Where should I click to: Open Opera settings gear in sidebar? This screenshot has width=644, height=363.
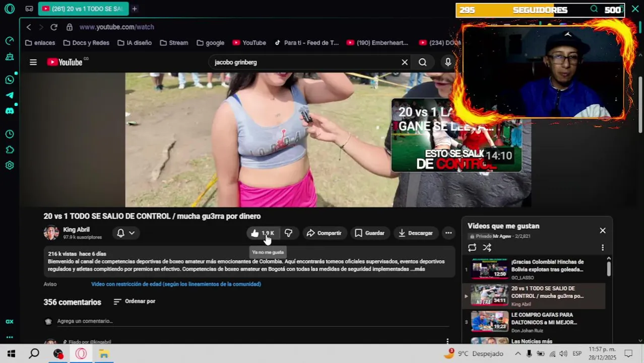pos(9,165)
